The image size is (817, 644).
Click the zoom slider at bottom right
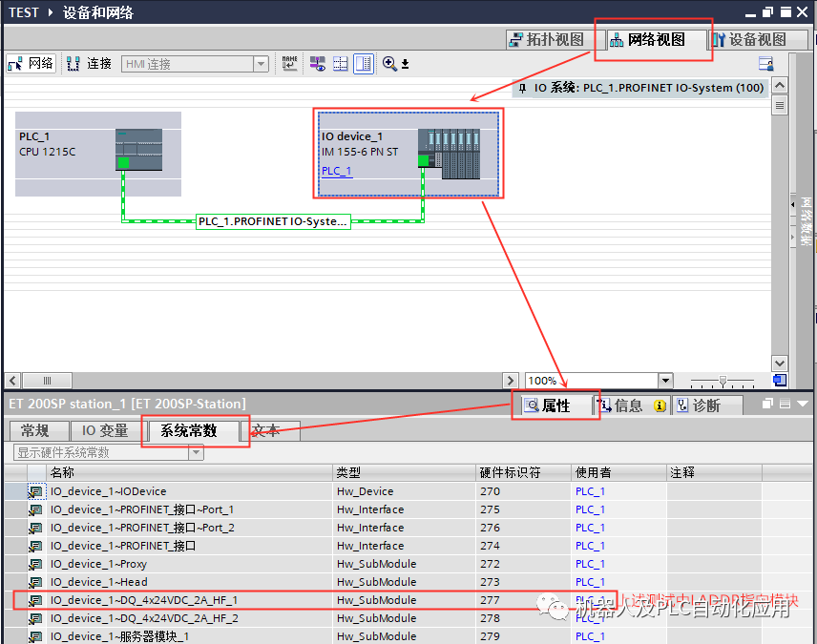pos(722,381)
